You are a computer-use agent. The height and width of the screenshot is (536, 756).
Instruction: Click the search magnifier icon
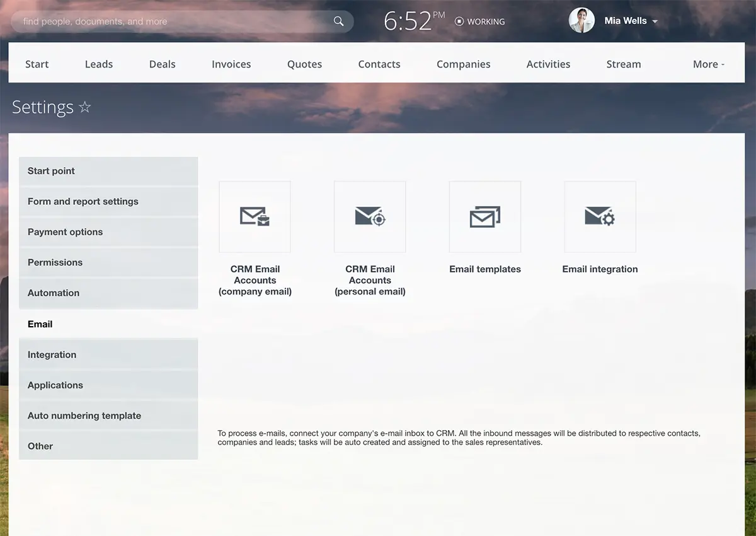pos(339,21)
